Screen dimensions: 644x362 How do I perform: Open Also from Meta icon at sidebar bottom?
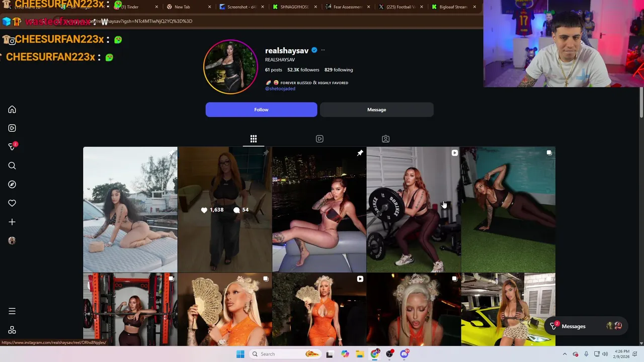[12, 330]
